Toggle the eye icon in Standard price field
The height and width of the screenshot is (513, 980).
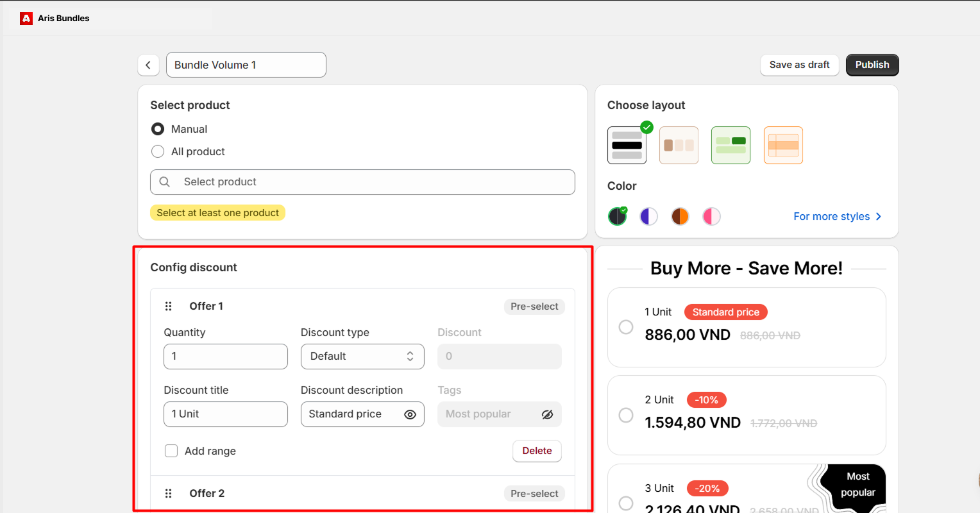pyautogui.click(x=410, y=414)
